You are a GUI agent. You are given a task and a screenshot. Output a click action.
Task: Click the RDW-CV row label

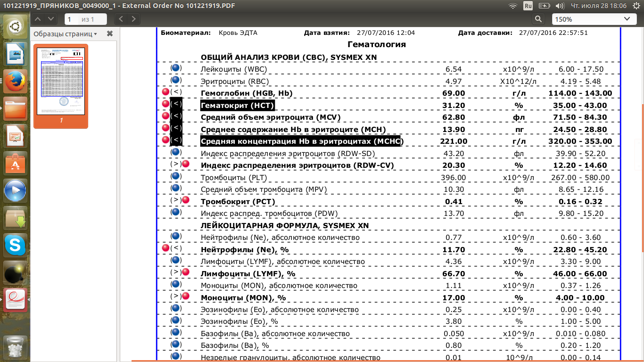(297, 165)
